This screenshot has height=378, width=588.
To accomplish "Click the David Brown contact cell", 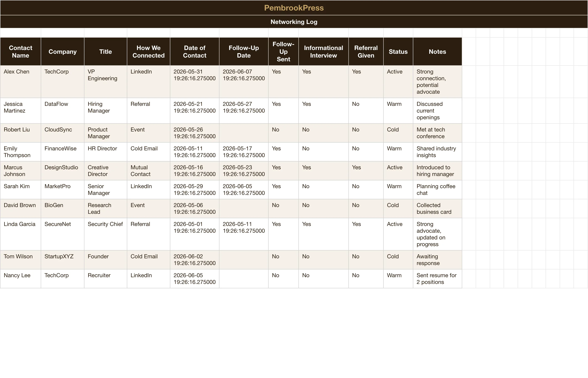I will click(x=21, y=209).
